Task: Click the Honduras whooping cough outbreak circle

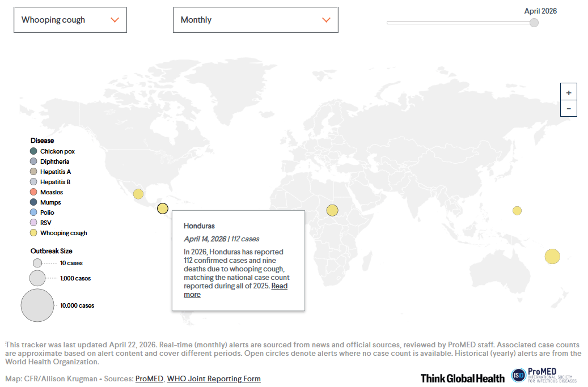Action: (x=163, y=209)
